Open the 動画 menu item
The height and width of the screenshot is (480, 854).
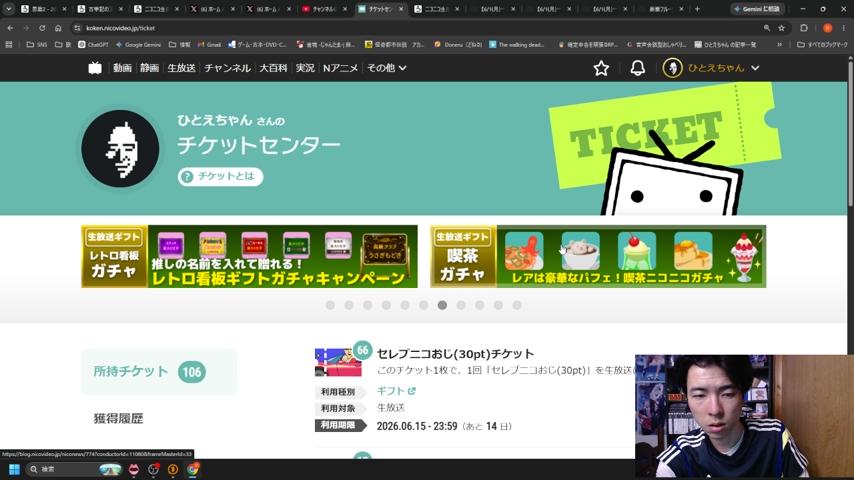click(x=122, y=68)
